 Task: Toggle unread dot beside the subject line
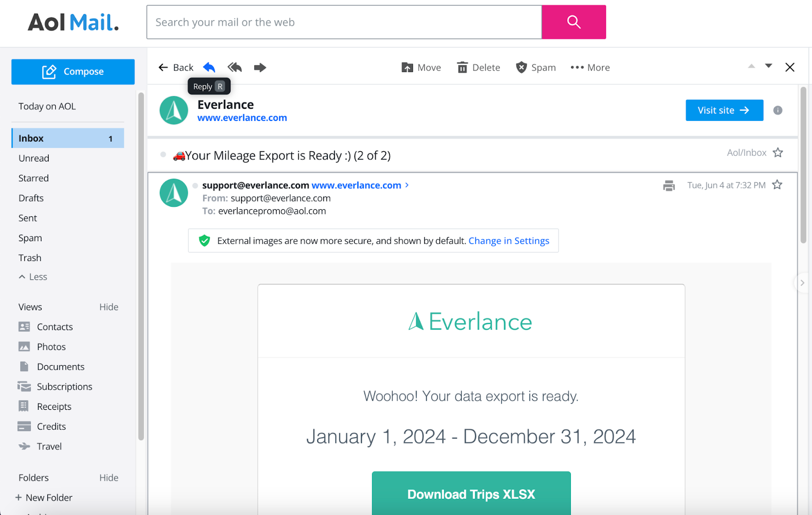(163, 155)
